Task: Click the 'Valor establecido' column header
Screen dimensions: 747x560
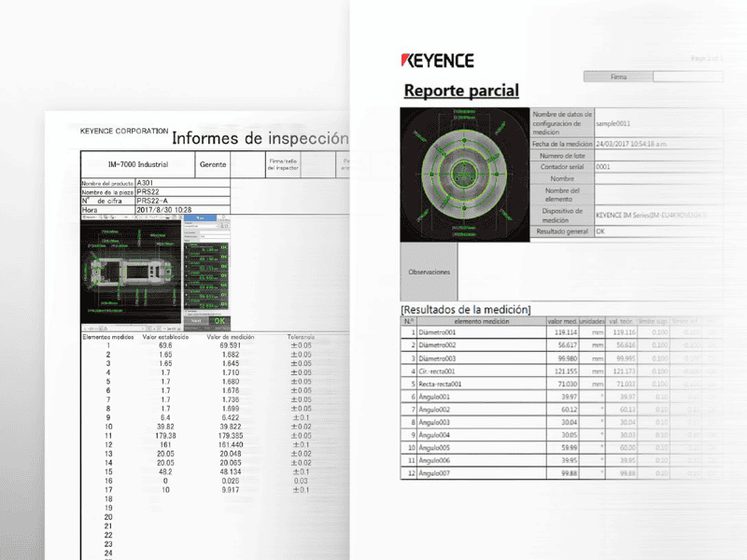Action: (165, 337)
